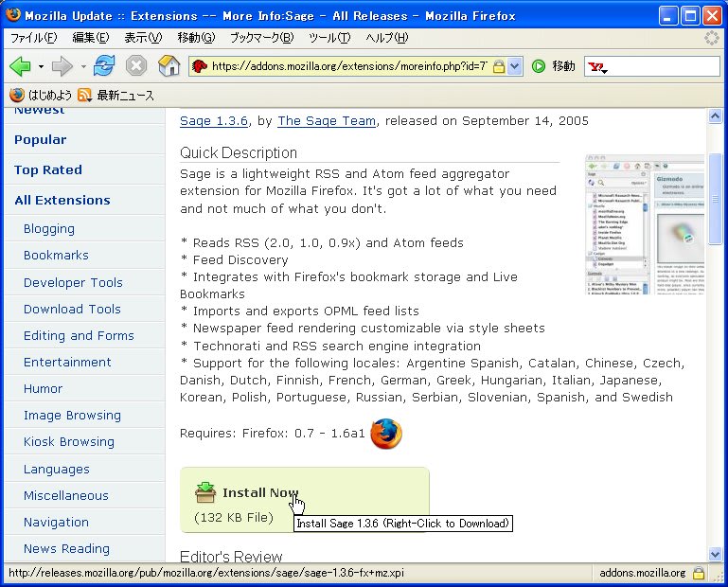Select the Image Browsing category

[x=73, y=416]
